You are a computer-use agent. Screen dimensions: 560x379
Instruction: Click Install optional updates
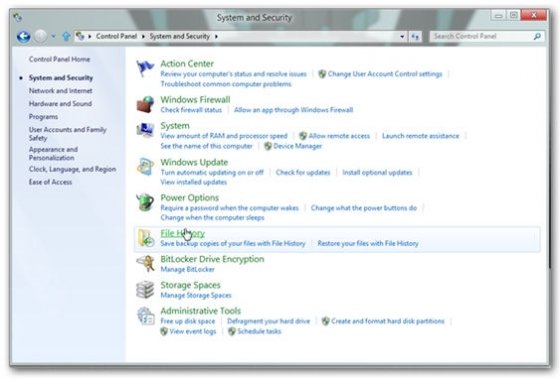(x=377, y=173)
